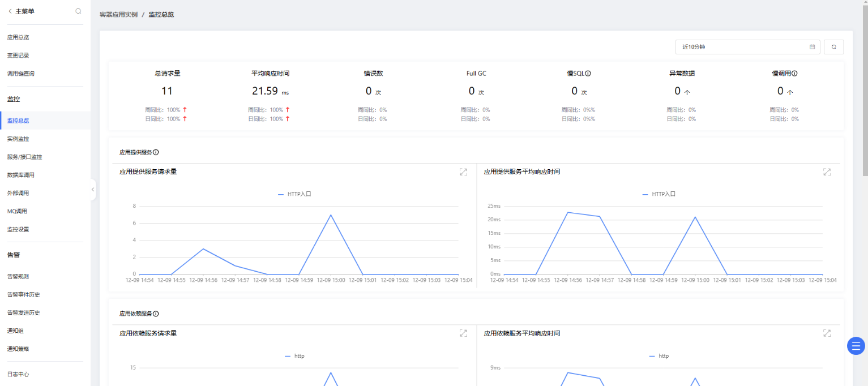868x386 pixels.
Task: Go back using the 主菜单 back arrow
Action: pyautogui.click(x=10, y=11)
